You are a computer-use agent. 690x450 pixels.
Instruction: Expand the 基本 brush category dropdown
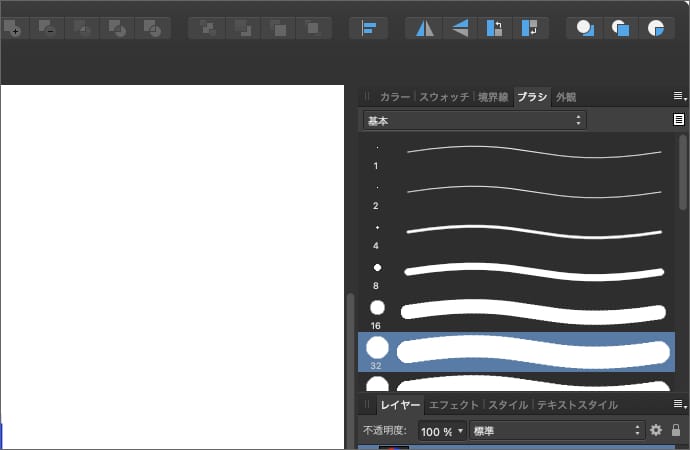(474, 120)
